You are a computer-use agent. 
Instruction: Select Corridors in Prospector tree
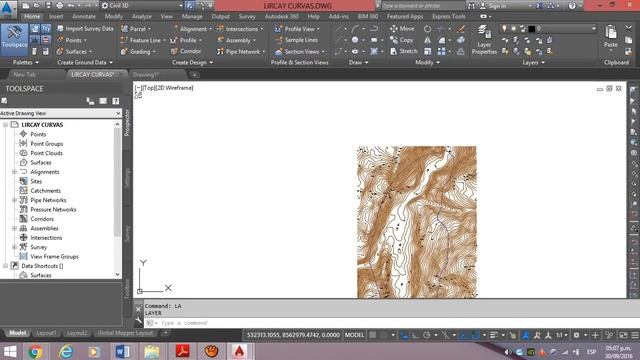tap(42, 219)
